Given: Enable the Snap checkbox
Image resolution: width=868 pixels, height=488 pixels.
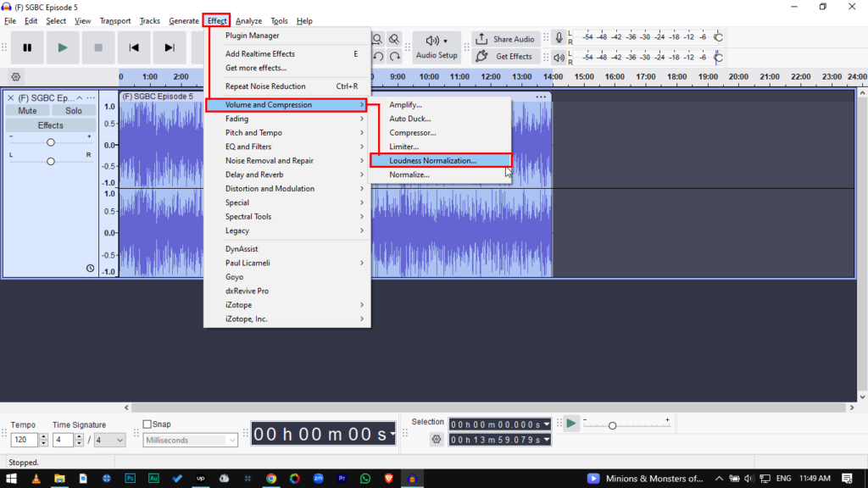Looking at the screenshot, I should click(147, 424).
